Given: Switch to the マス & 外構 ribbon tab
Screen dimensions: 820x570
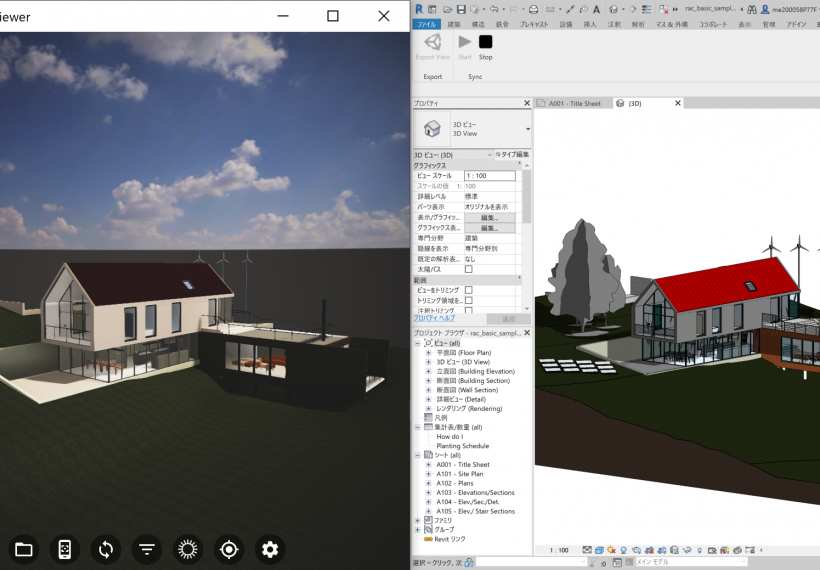Looking at the screenshot, I should [672, 24].
